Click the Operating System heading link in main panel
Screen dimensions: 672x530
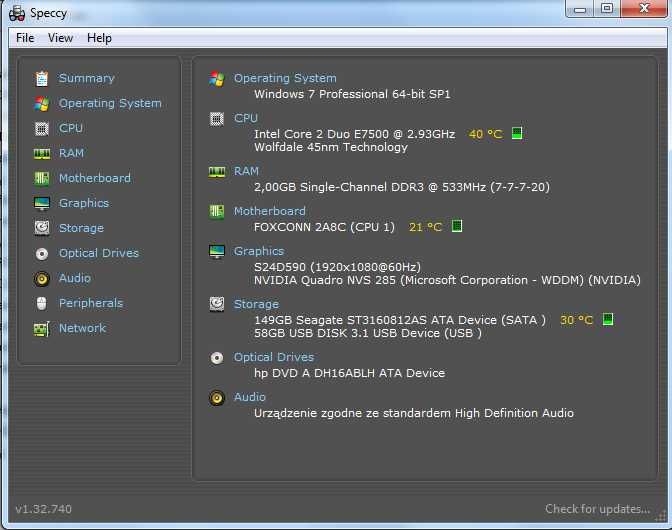285,78
